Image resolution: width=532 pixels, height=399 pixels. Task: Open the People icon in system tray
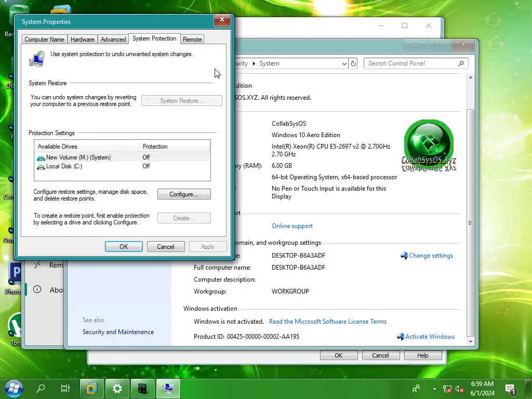416,389
